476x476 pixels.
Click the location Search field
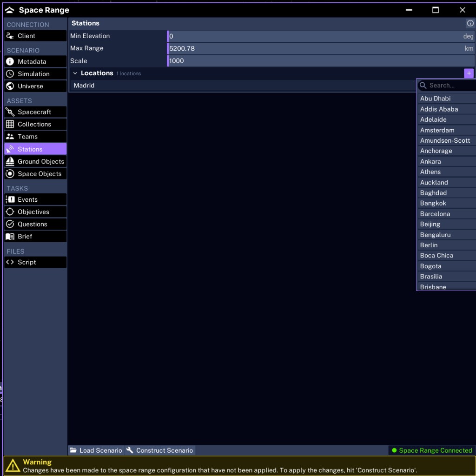(447, 86)
